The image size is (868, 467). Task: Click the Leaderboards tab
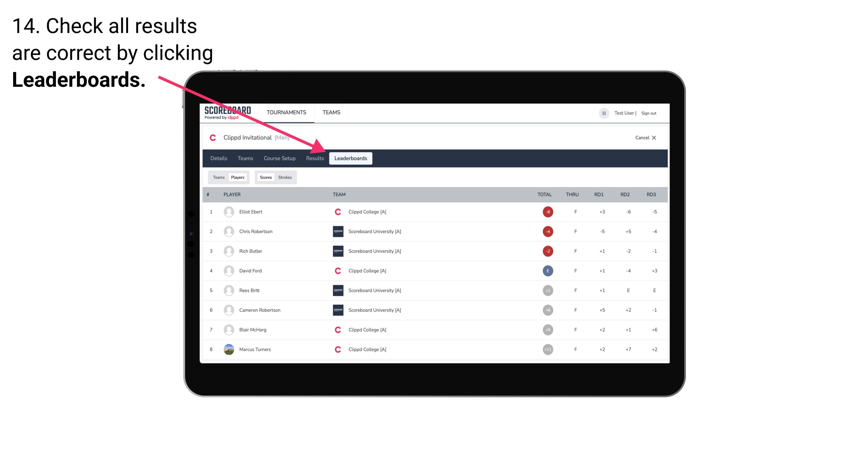pos(351,158)
